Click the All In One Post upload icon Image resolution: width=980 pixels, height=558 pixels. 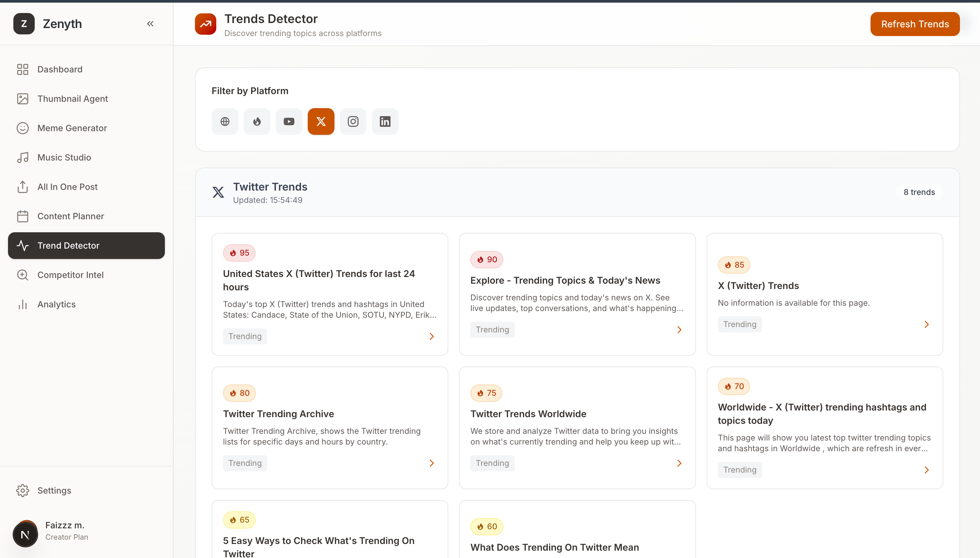[x=23, y=187]
